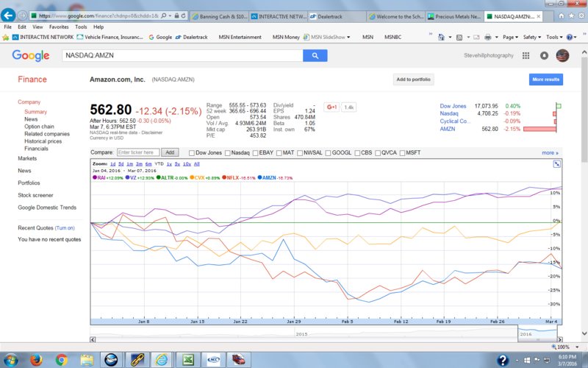Viewport: 588px width, 368px height.
Task: Check the Dow Jones compare checkbox
Action: 192,153
